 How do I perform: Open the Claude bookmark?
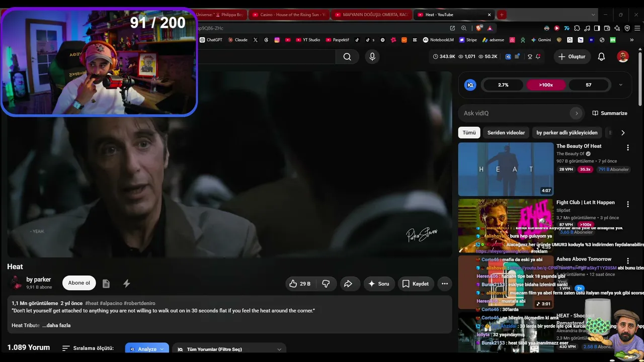click(x=237, y=40)
